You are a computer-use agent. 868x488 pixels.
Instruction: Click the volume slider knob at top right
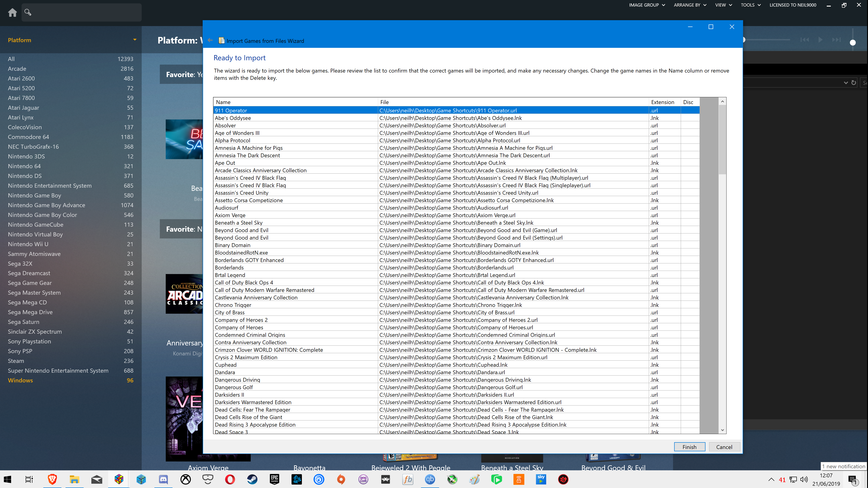(853, 42)
